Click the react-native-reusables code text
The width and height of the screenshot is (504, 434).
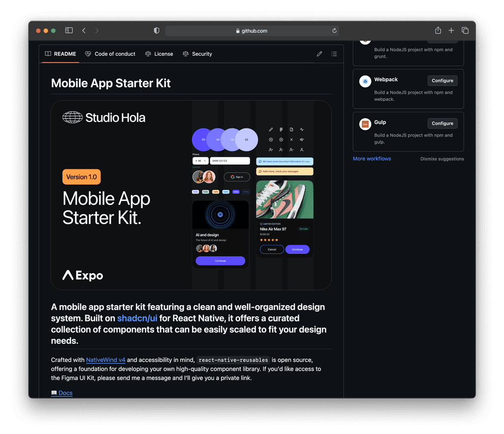click(233, 360)
